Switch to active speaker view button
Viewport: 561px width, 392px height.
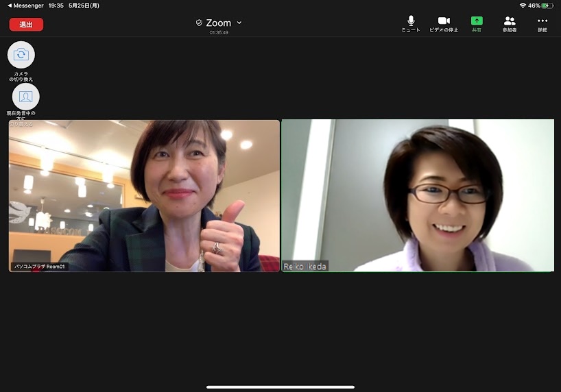click(x=26, y=97)
